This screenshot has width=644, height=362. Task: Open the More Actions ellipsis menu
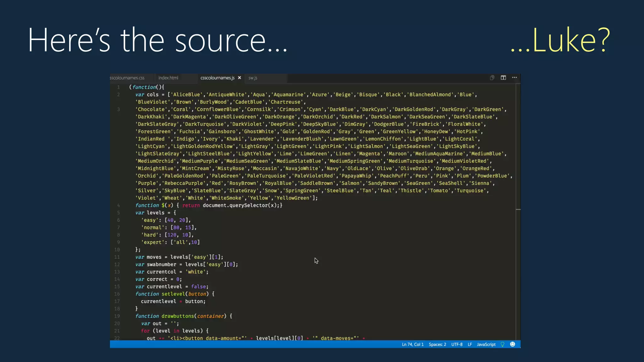point(514,78)
